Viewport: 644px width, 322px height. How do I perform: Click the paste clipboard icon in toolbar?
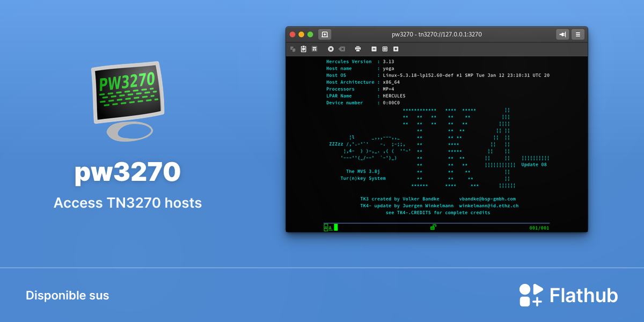click(304, 49)
